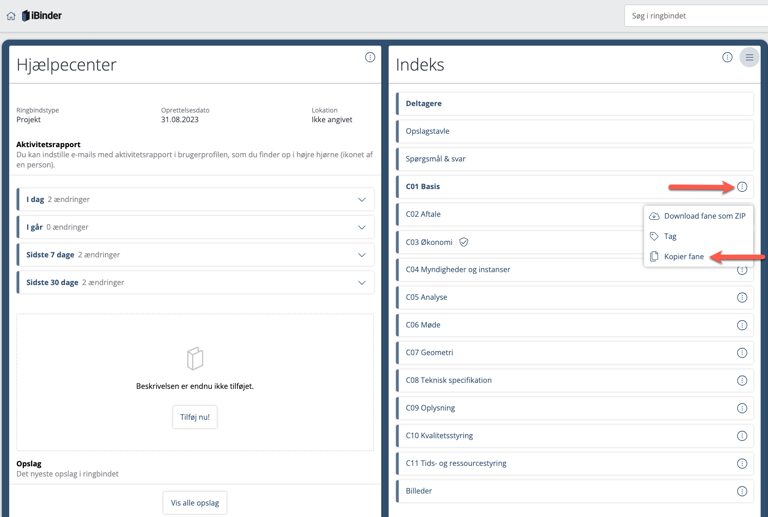The image size is (768, 517).
Task: Select 'Tag' in the context menu
Action: [x=670, y=237]
